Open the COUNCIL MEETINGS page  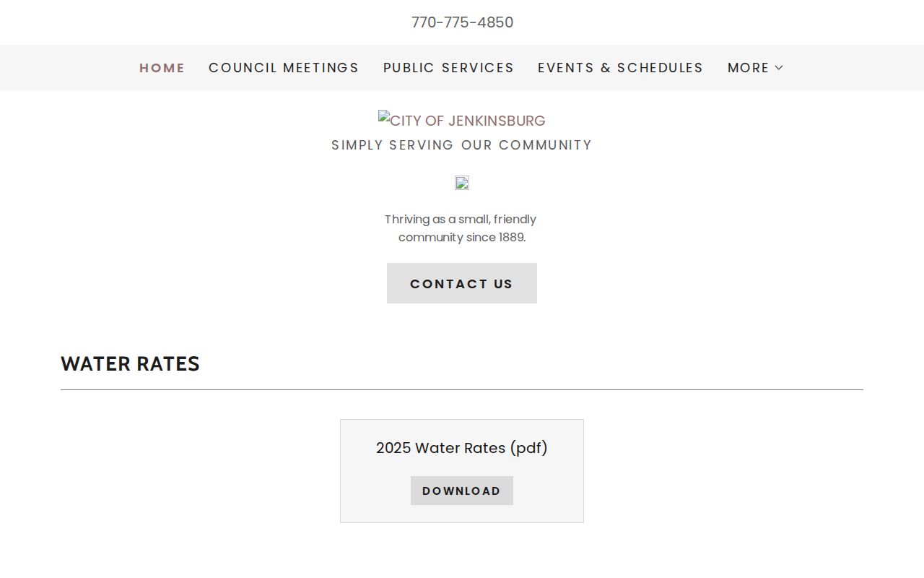click(x=284, y=68)
